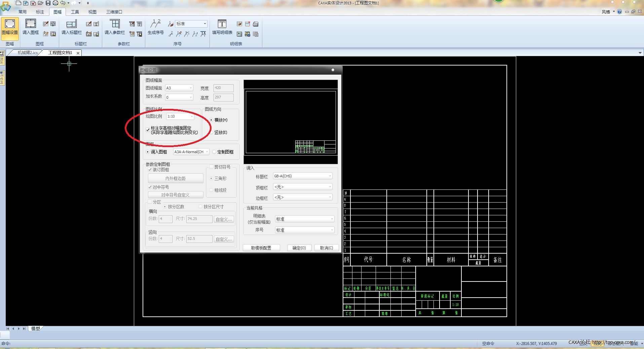Click the 高度 field showing 297
The image size is (644, 349).
(x=223, y=97)
